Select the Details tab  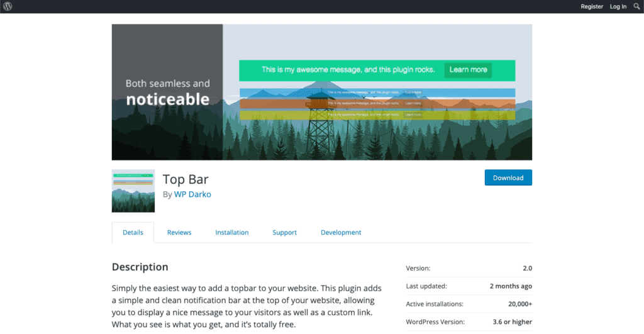click(133, 232)
